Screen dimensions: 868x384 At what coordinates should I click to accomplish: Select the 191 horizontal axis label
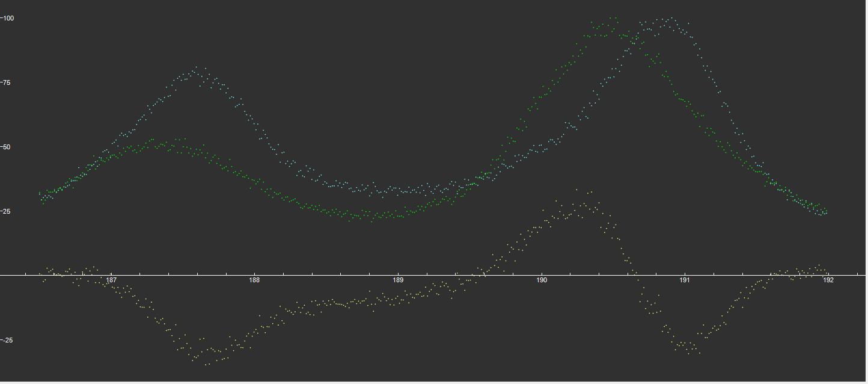pyautogui.click(x=685, y=280)
